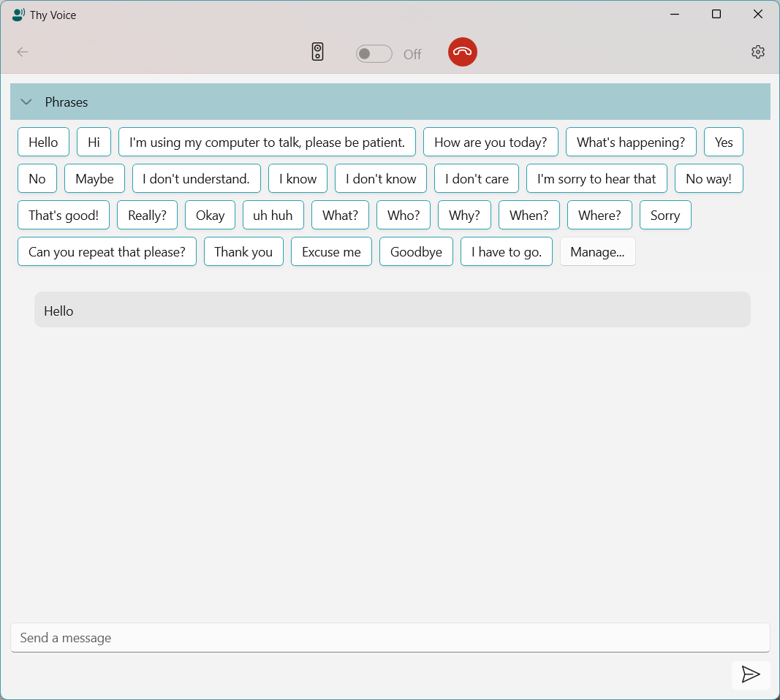Screen dimensions: 780x700
Task: Click the speaker output icon in the toolbar
Action: (x=317, y=52)
